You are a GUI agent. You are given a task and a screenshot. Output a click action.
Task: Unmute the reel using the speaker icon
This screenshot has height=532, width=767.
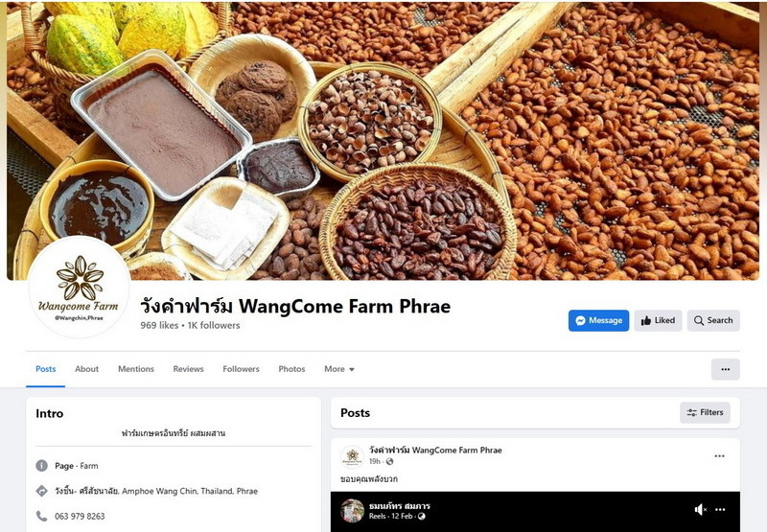point(701,510)
